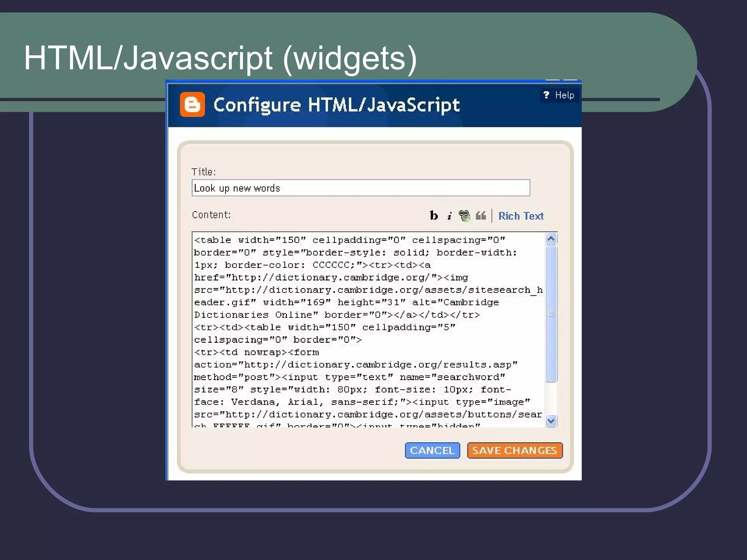The width and height of the screenshot is (747, 560).
Task: Click the first line of HTML code
Action: pos(349,240)
